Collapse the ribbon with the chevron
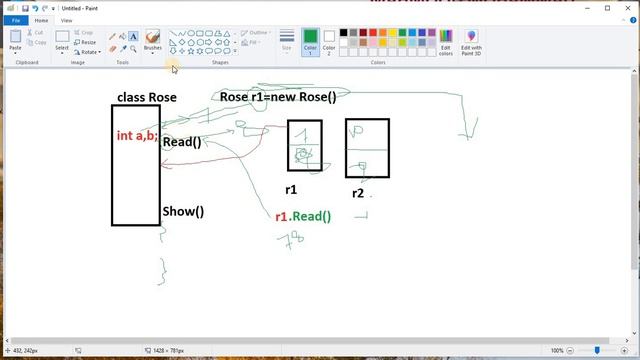This screenshot has width=640, height=360. (623, 20)
